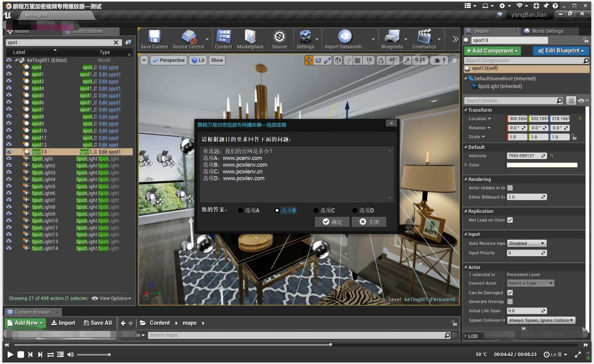
Task: Clear the outliner search with X
Action: click(x=116, y=43)
